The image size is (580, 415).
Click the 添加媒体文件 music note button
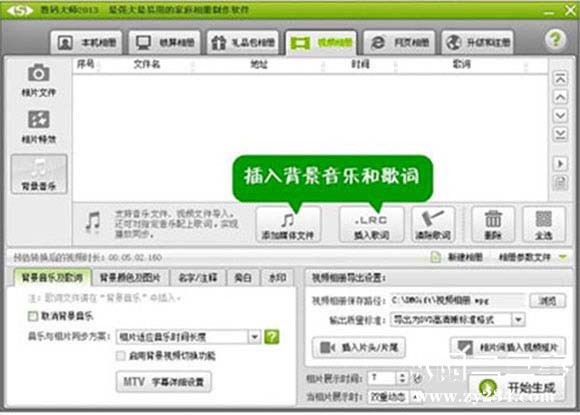288,225
